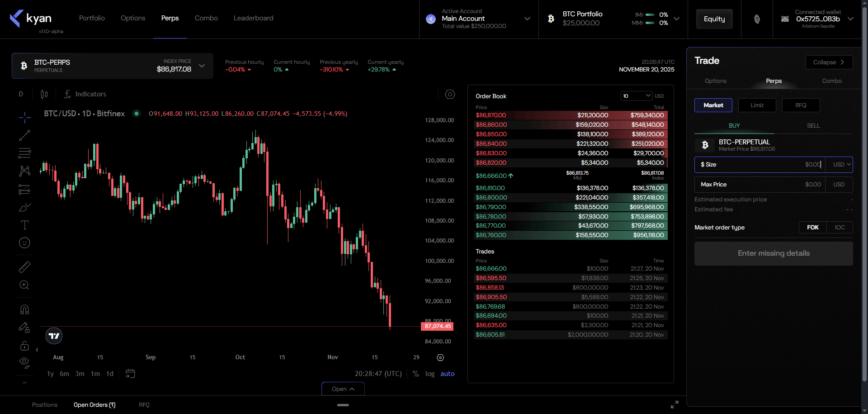Select the trend line drawing tool
This screenshot has height=414, width=868.
pos(25,135)
